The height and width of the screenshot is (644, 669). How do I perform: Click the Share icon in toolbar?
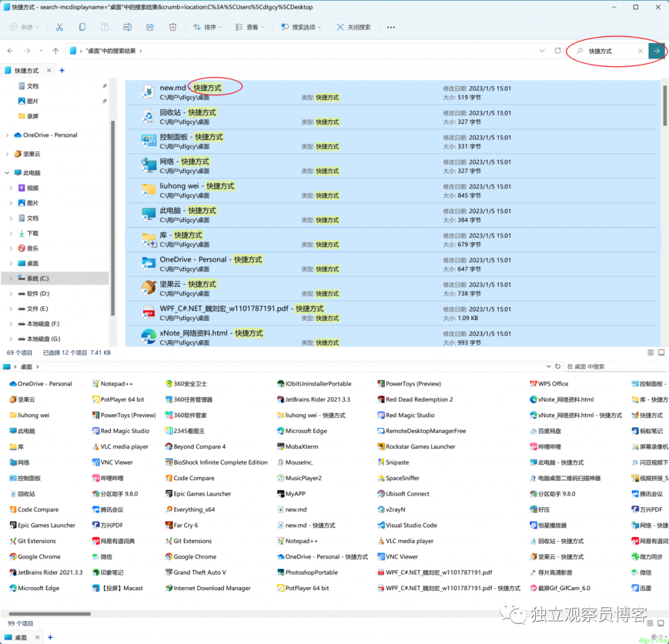click(150, 27)
